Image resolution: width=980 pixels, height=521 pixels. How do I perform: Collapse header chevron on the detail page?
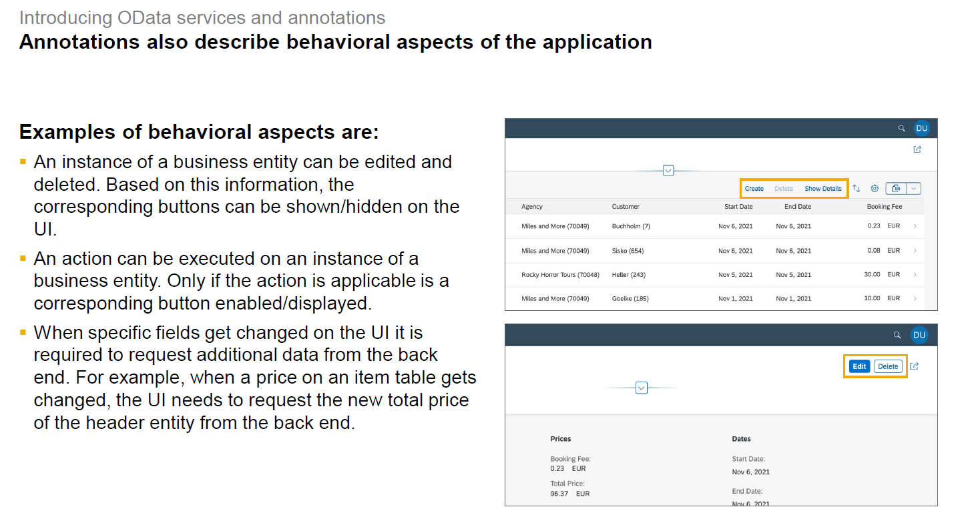tap(642, 388)
